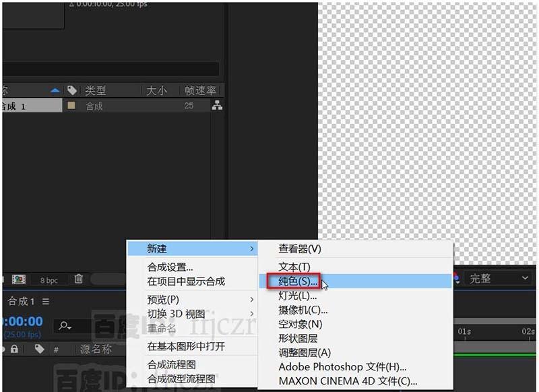Screen dimensions: 539x392
Task: Toggle the blue sort arrow on the name column
Action: (54, 89)
